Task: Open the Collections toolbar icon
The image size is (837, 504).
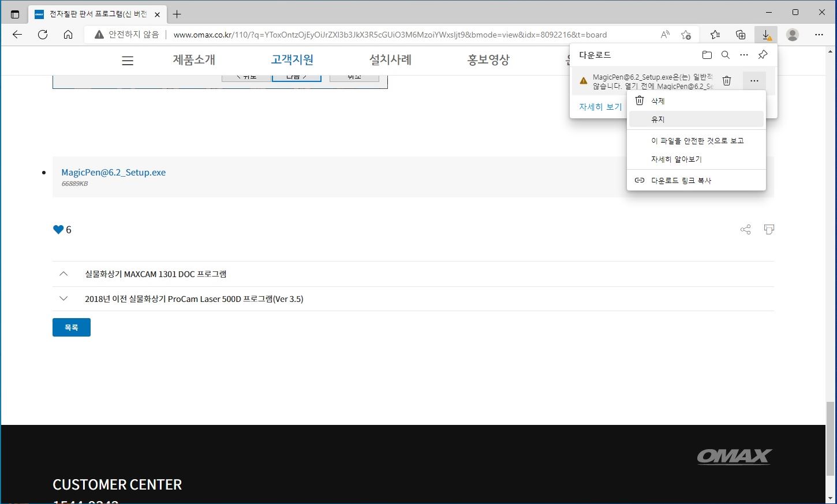Action: pos(741,35)
